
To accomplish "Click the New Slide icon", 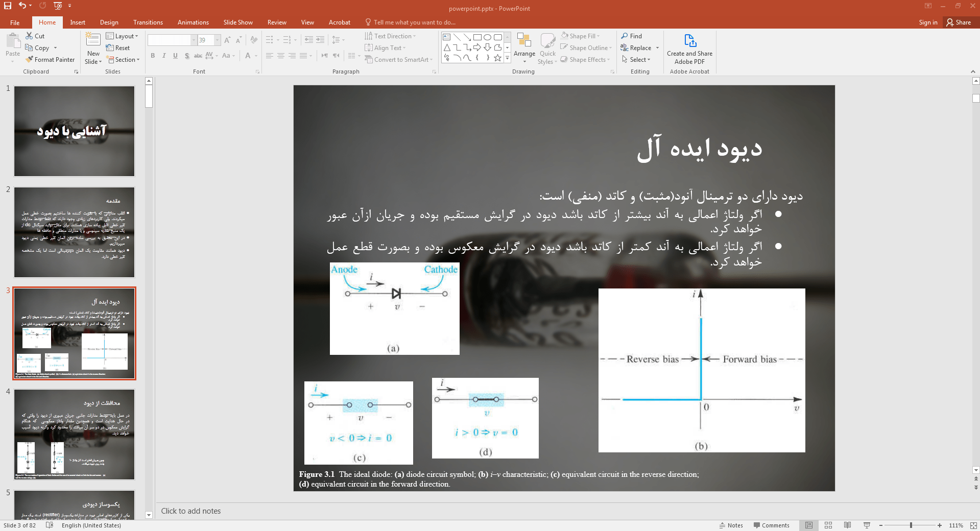I will coord(93,40).
